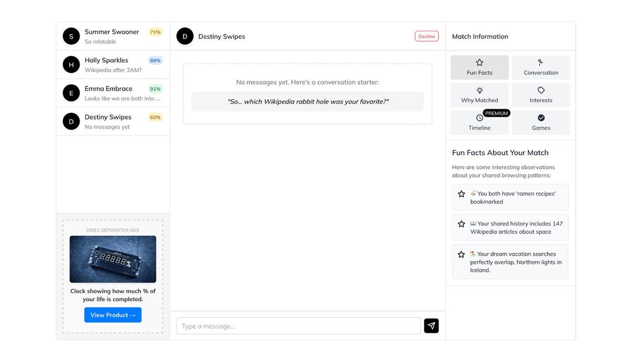The width and height of the screenshot is (644, 362).
Task: Select the Games tab
Action: [541, 123]
